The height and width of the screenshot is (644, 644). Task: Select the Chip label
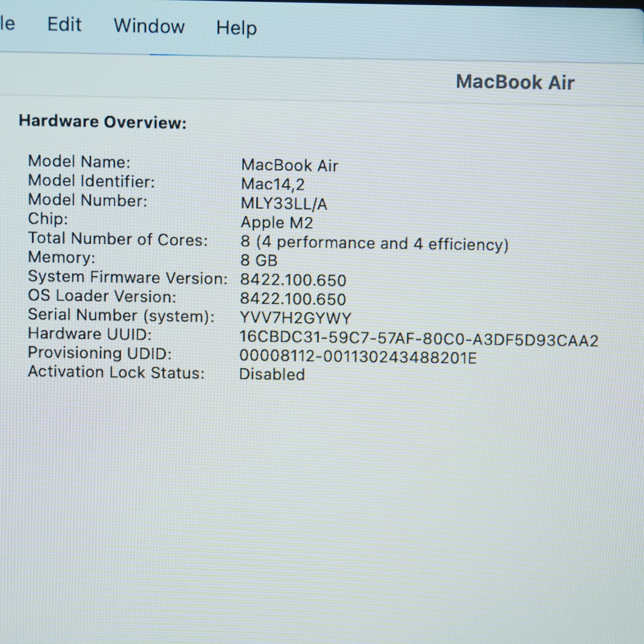coord(48,219)
